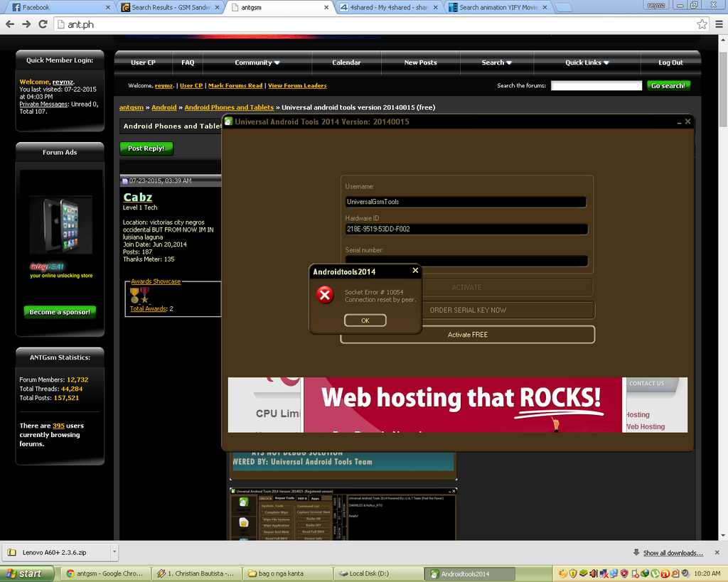Click the Search the forums text field
728x582 pixels.
tap(596, 85)
